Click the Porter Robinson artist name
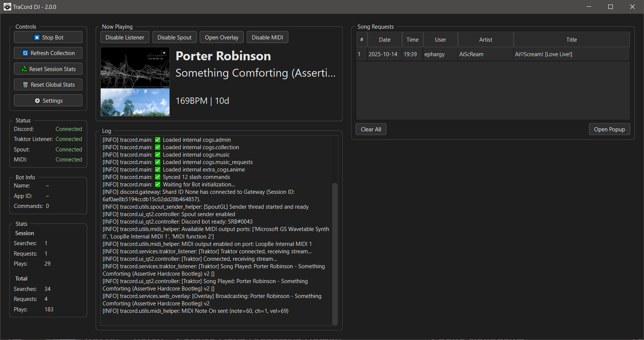The width and height of the screenshot is (644, 340). tap(223, 56)
